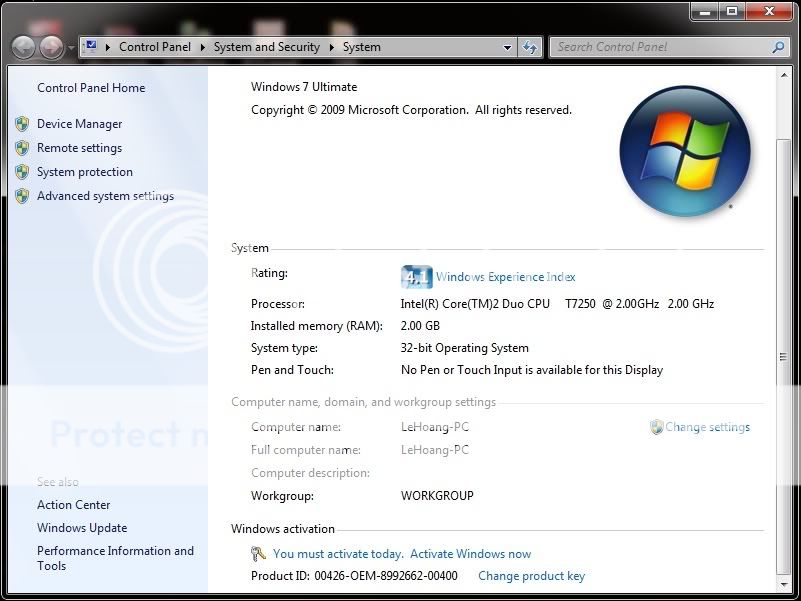Click shield icon beside Advanced system settings
The image size is (801, 601).
pos(22,196)
